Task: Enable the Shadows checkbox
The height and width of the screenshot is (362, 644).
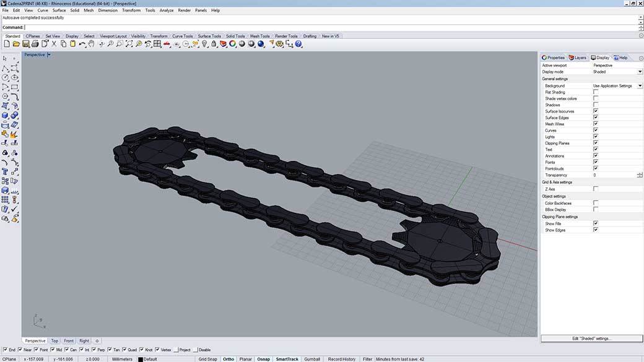Action: click(x=596, y=105)
